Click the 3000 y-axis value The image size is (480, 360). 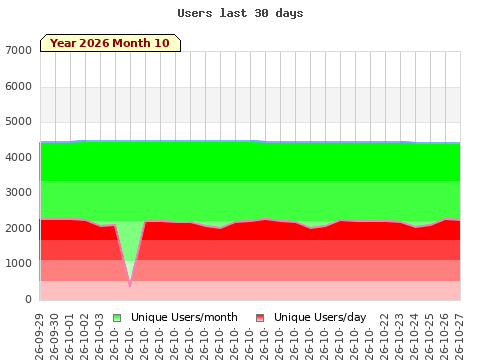(18, 193)
